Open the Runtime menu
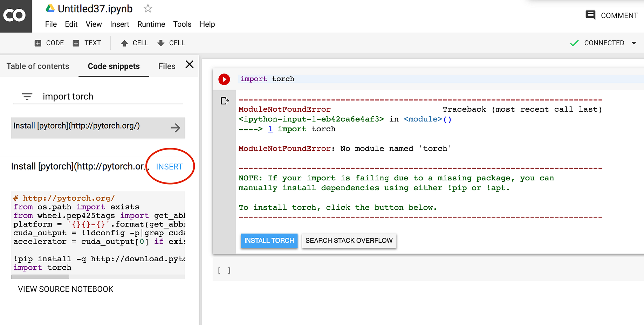This screenshot has height=325, width=644. click(x=151, y=24)
